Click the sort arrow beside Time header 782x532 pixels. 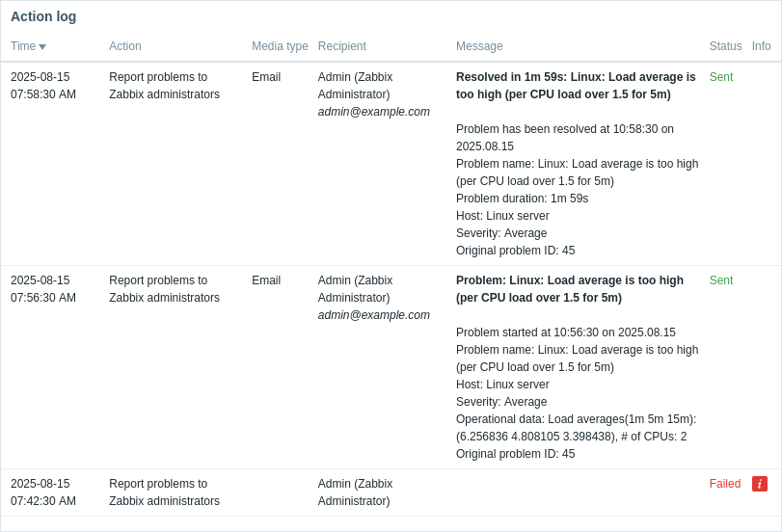42,47
